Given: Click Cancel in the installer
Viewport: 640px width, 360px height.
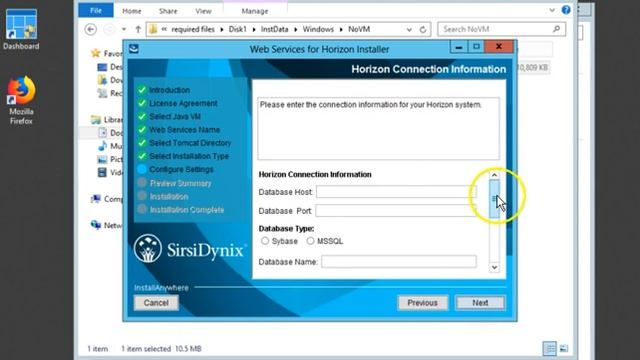Looking at the screenshot, I should [156, 303].
